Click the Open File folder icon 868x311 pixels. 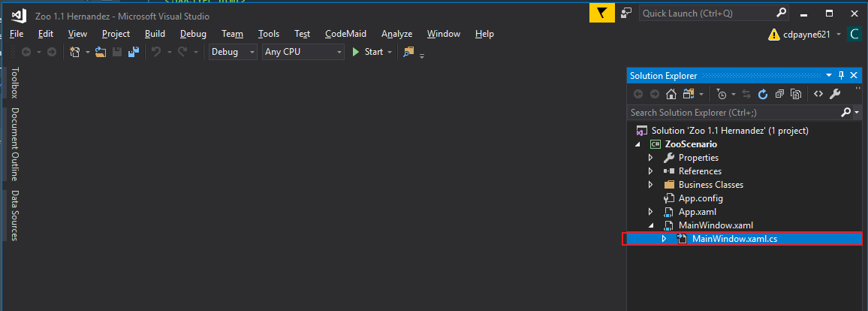[x=99, y=52]
